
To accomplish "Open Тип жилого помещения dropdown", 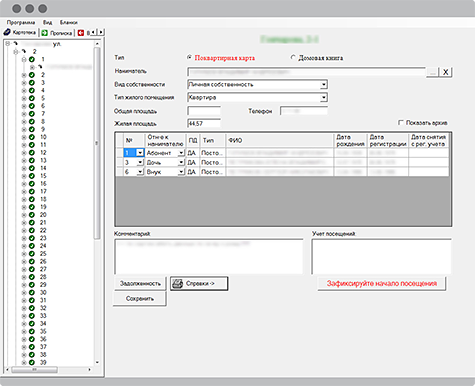I will [323, 98].
